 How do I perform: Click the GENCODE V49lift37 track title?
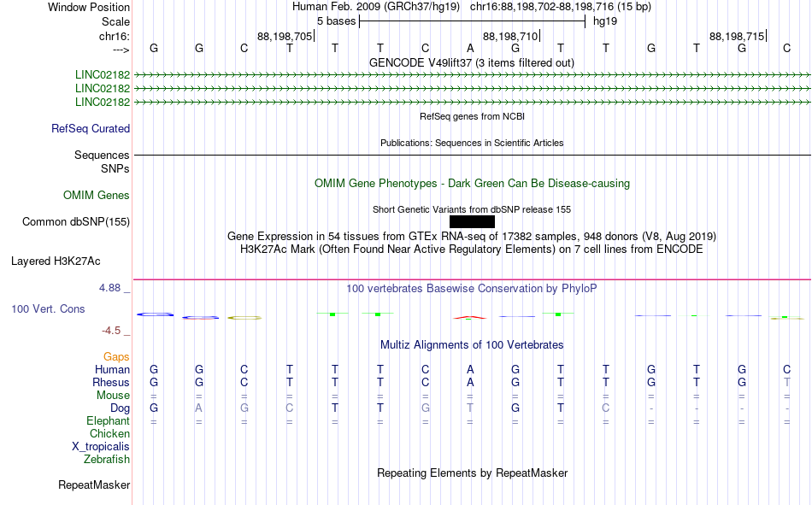tap(472, 62)
